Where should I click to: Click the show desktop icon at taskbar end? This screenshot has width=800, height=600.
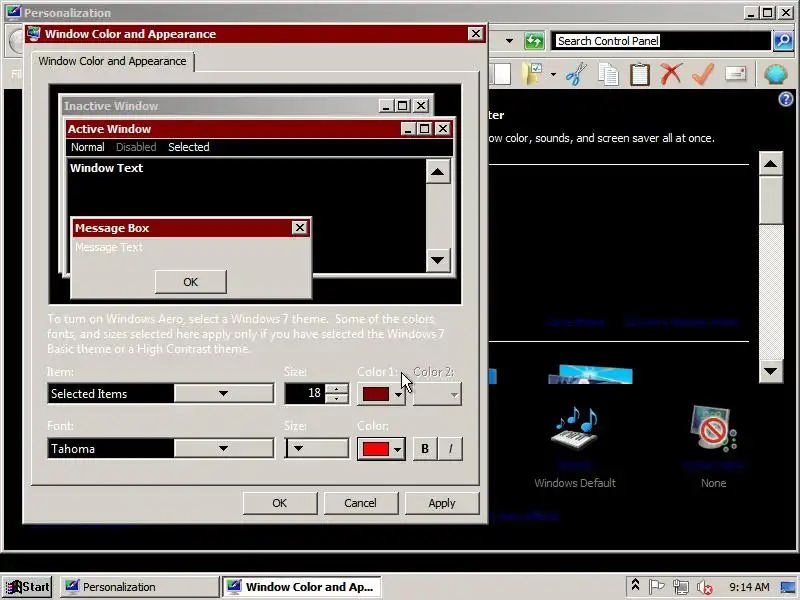click(788, 587)
